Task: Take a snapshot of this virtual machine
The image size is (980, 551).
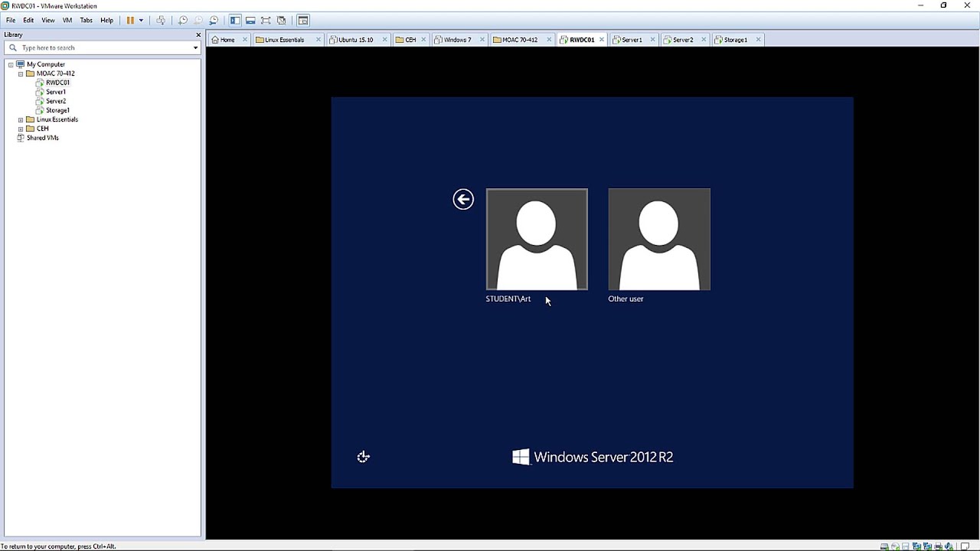Action: (182, 20)
